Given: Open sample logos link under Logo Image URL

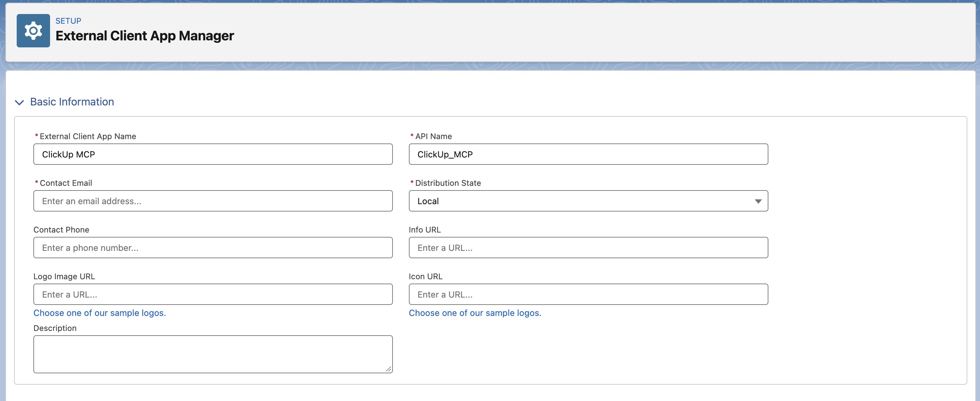Looking at the screenshot, I should click(x=100, y=313).
